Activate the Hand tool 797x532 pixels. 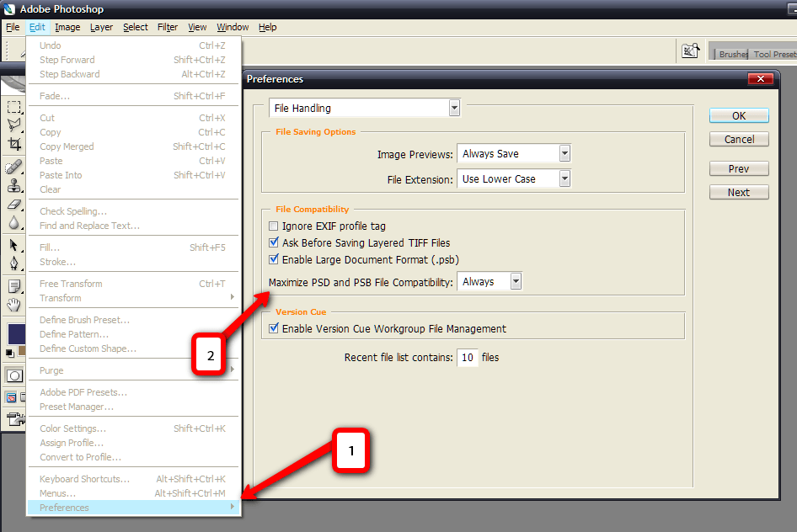[13, 304]
